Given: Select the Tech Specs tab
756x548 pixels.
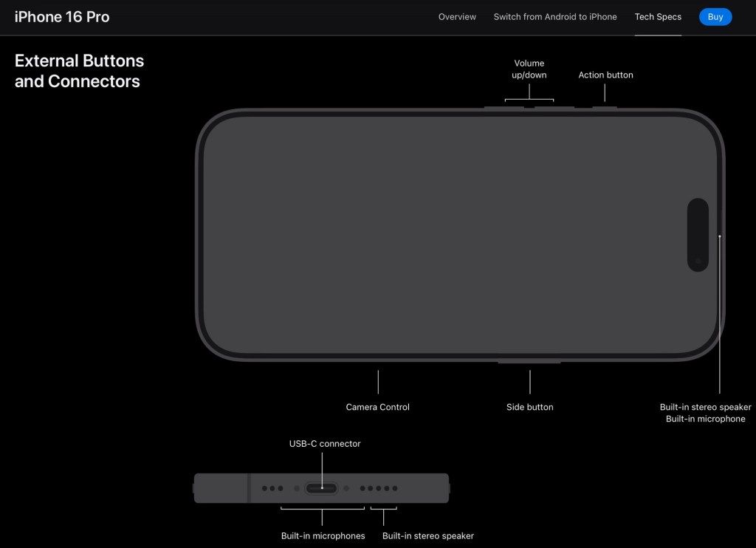Looking at the screenshot, I should click(658, 17).
